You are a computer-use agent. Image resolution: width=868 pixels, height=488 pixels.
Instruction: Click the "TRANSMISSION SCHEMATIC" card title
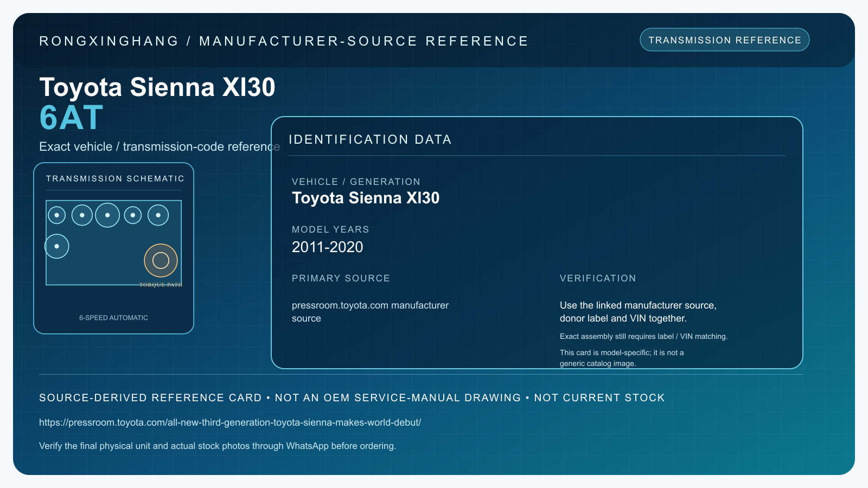(x=115, y=178)
